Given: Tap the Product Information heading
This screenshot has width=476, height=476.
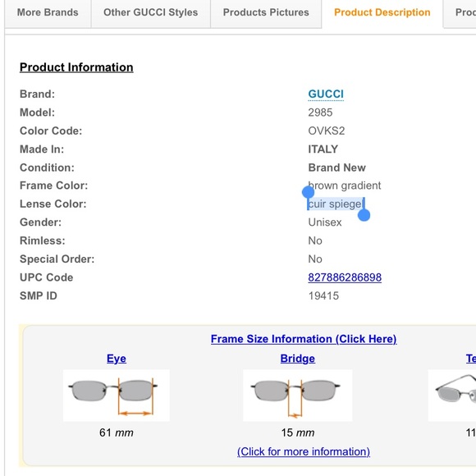Looking at the screenshot, I should pos(76,67).
